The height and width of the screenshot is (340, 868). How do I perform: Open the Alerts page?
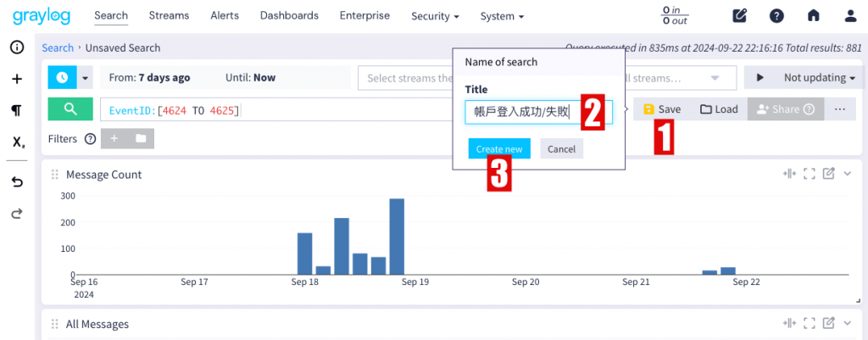click(225, 15)
